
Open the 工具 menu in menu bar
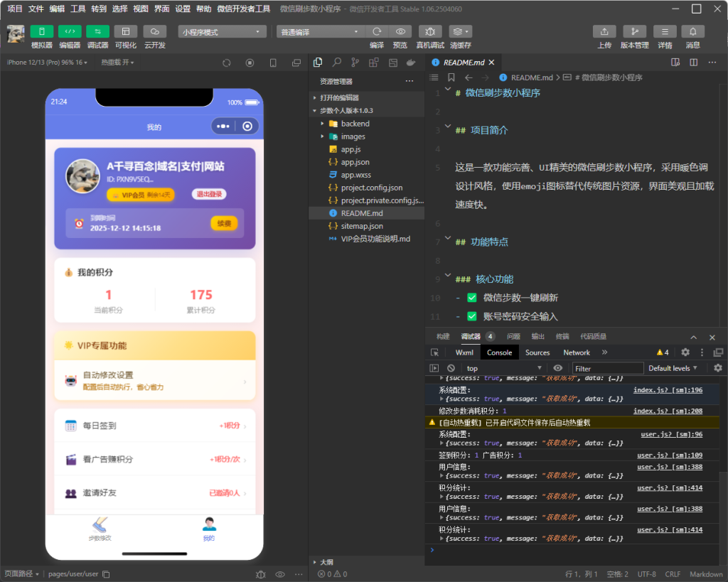click(x=77, y=9)
